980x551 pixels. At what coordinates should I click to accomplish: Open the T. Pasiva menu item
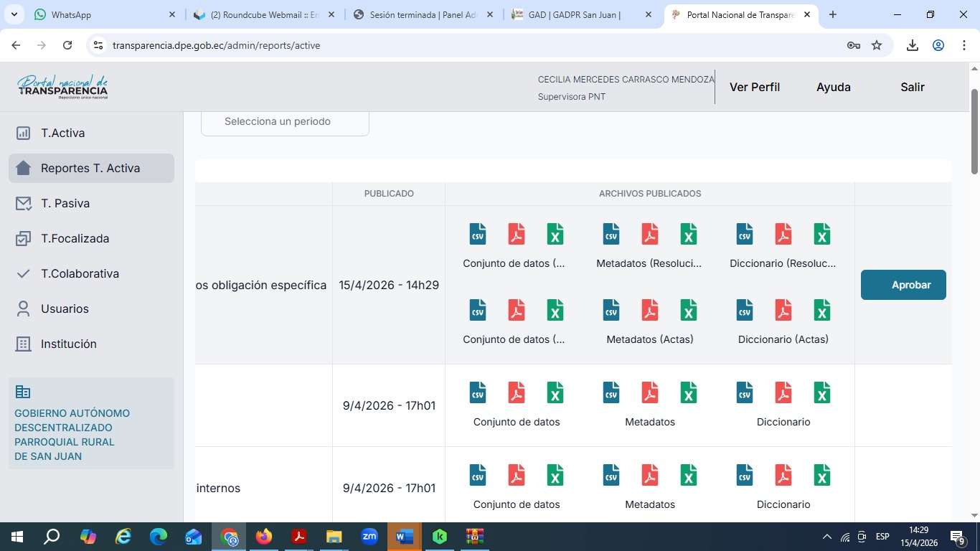coord(65,204)
